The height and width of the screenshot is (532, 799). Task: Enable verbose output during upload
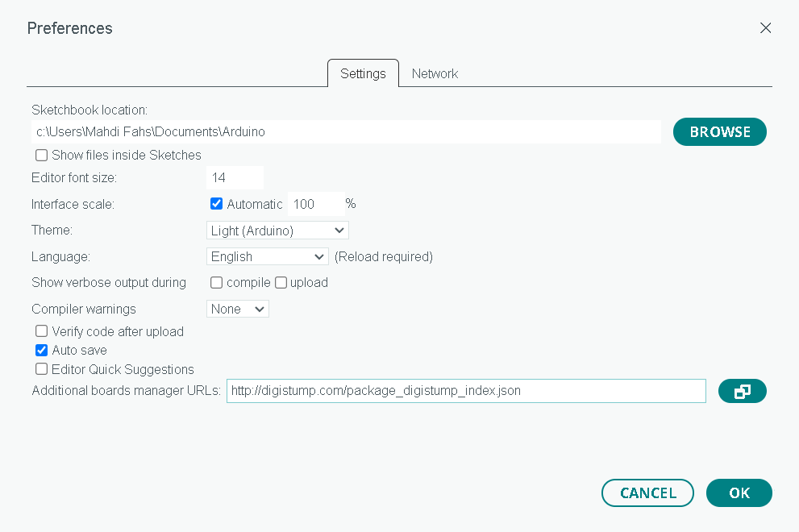click(280, 282)
